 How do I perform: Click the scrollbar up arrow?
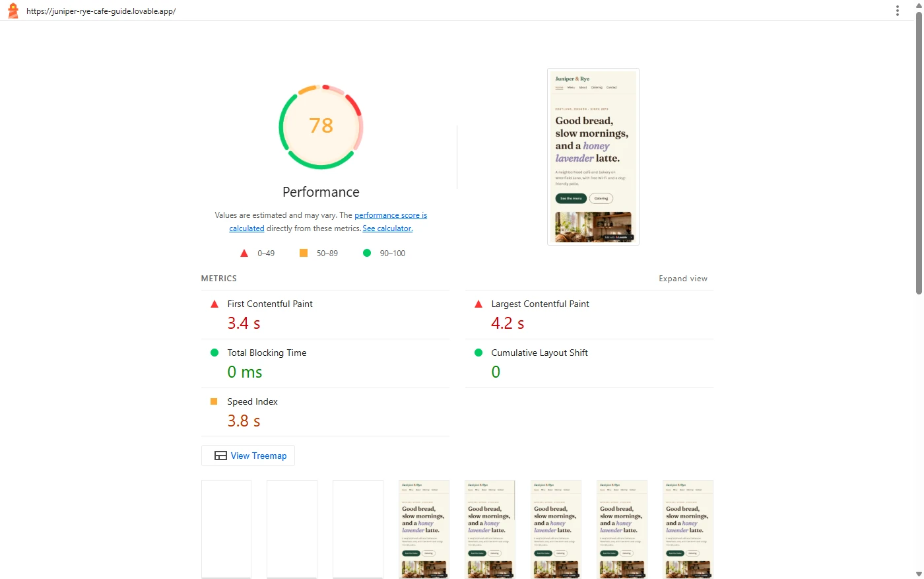[x=919, y=5]
